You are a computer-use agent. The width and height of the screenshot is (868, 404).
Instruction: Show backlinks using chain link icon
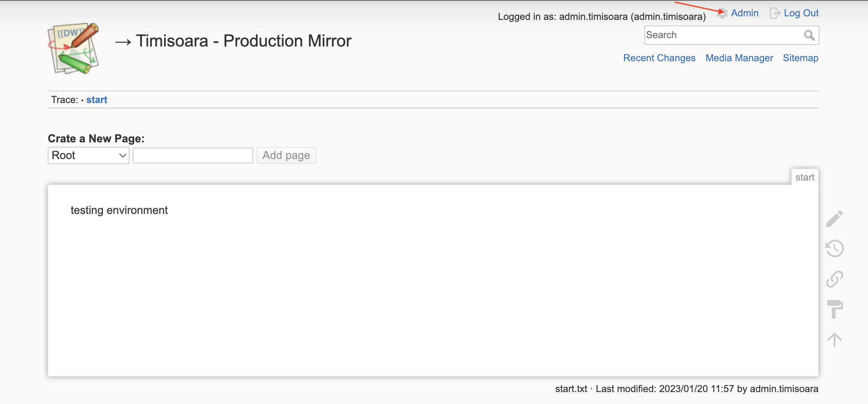pos(834,279)
